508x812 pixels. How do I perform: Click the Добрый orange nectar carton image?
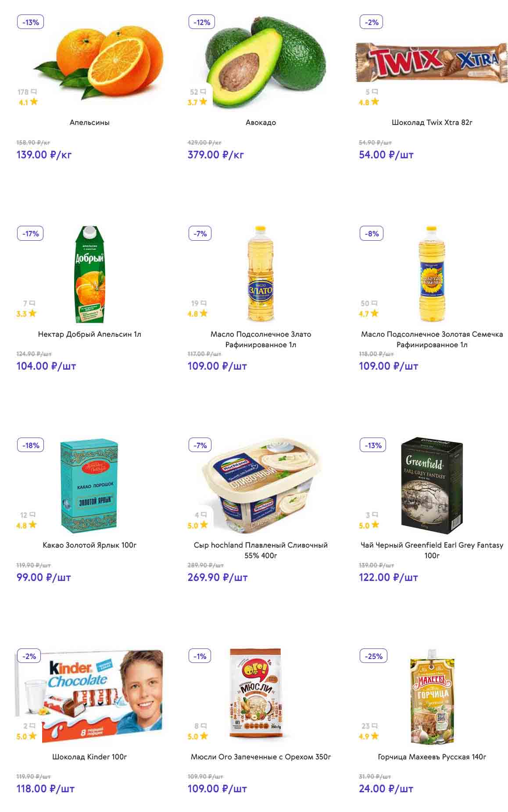coord(89,274)
